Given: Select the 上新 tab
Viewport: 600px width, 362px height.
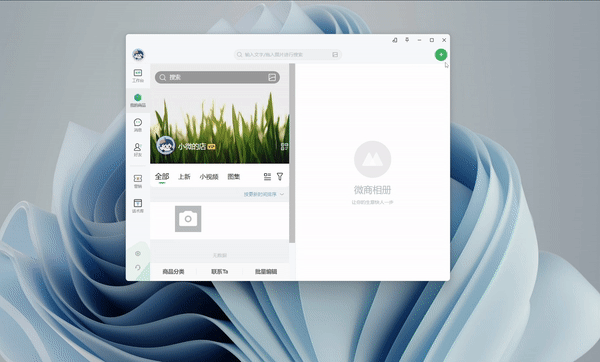Looking at the screenshot, I should (x=184, y=176).
